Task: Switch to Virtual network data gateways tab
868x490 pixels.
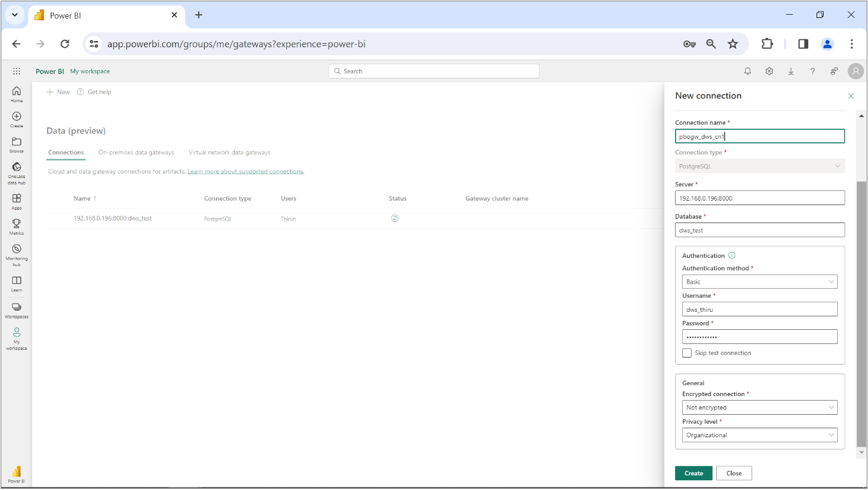Action: pos(230,152)
